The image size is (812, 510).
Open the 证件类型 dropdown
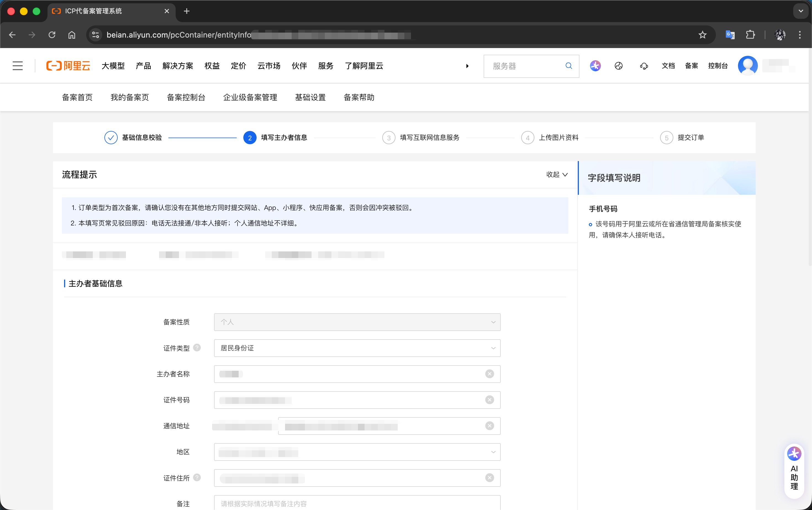[357, 348]
